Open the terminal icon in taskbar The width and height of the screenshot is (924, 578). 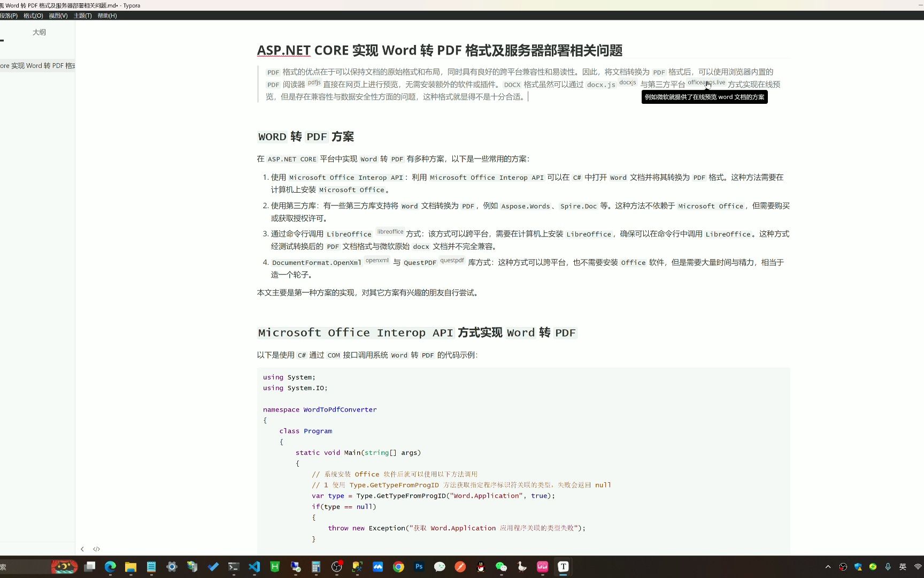tap(234, 567)
